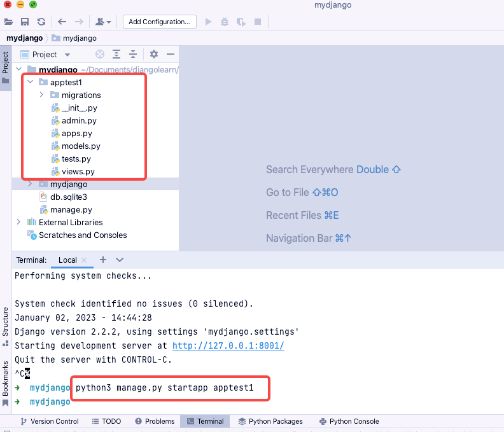Select manage.py file
The image size is (504, 432).
66,210
